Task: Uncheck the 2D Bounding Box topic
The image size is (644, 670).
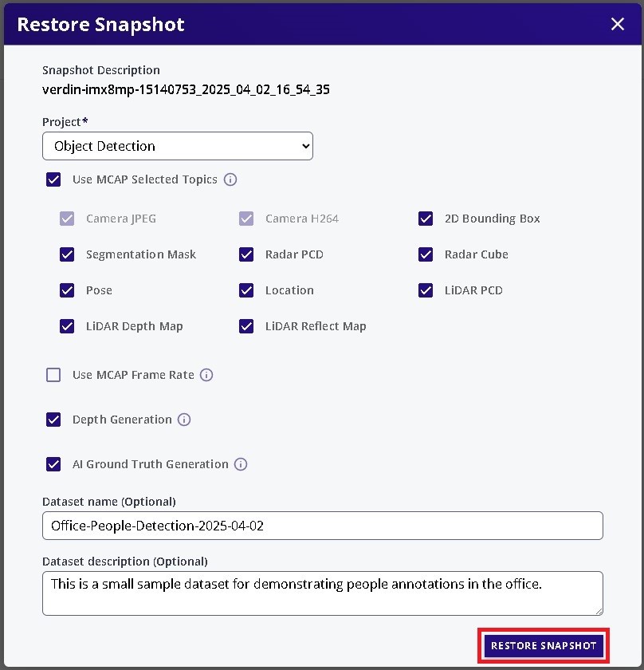Action: [x=426, y=219]
